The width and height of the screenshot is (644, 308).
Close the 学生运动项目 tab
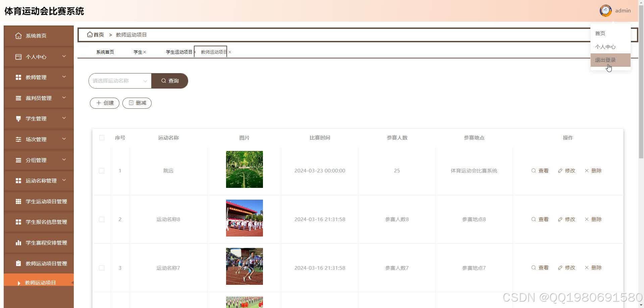(195, 52)
